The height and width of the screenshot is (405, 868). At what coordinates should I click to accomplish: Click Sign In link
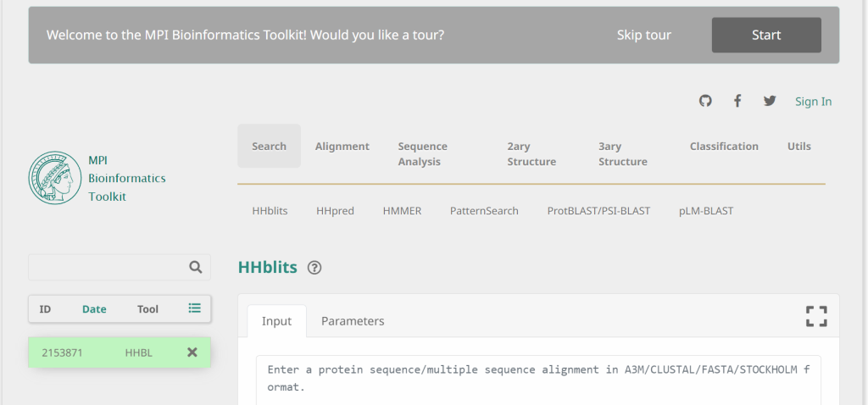pos(813,102)
